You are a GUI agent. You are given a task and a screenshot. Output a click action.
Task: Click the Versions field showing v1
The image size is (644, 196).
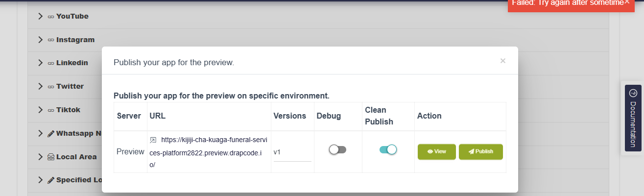point(292,152)
